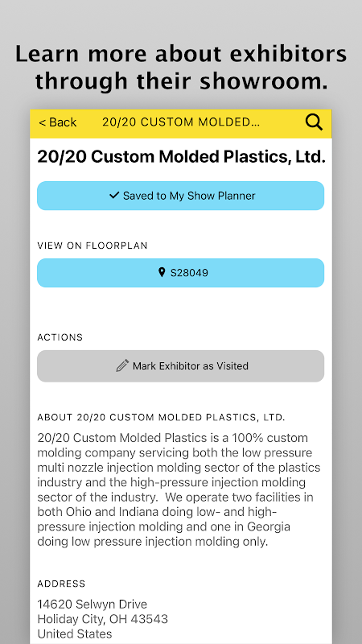This screenshot has height=644, width=362.
Task: Mark Exhibitor as Visited
Action: (180, 366)
